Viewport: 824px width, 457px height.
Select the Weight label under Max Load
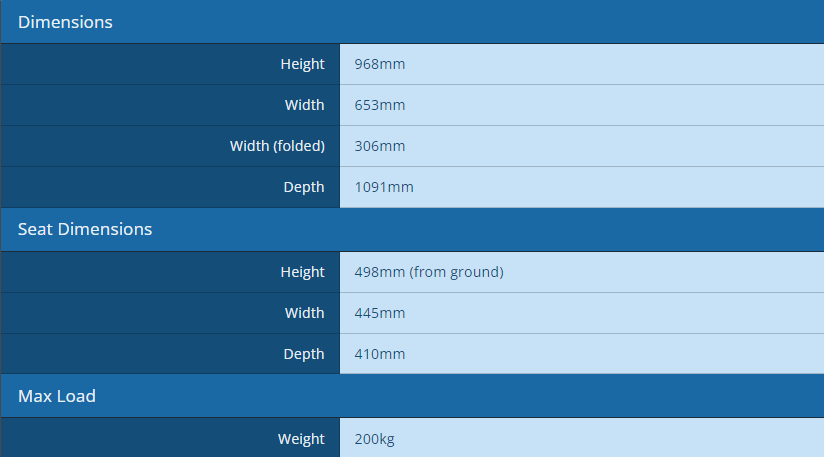301,439
